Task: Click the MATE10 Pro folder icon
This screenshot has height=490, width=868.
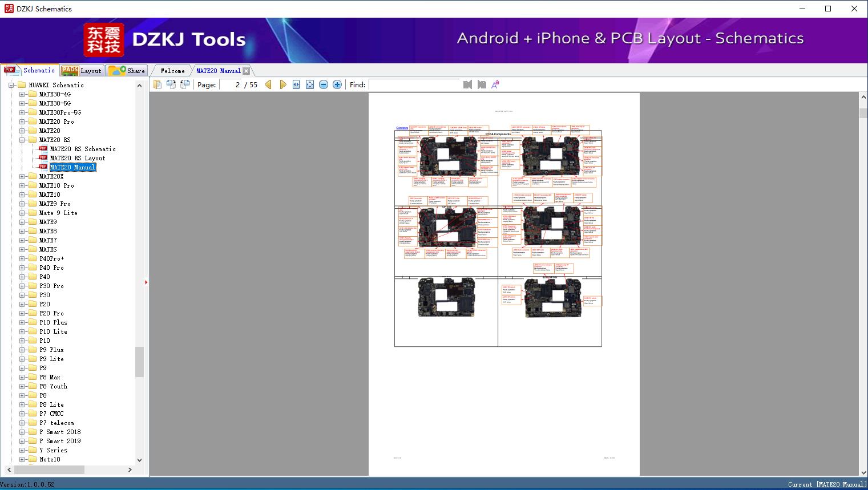Action: [x=33, y=185]
